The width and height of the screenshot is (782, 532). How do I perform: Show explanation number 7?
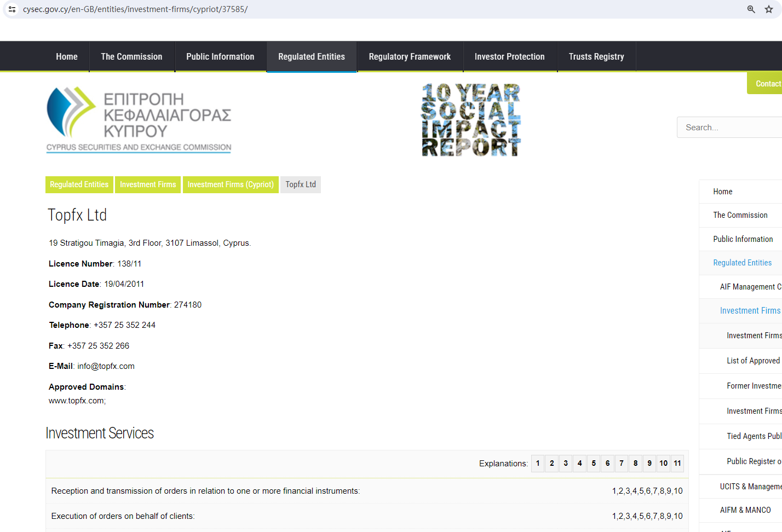point(622,464)
